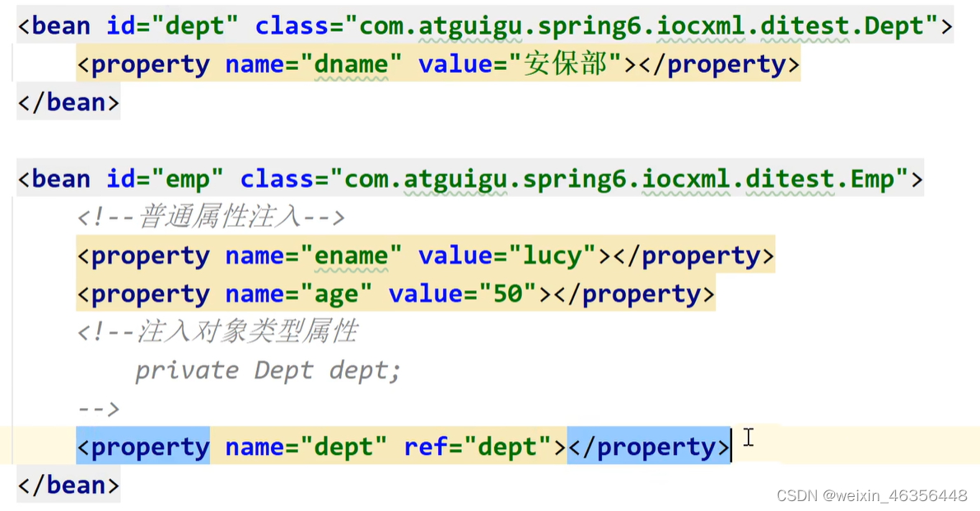Select the ename property value "lucy"
This screenshot has height=511, width=980.
552,255
